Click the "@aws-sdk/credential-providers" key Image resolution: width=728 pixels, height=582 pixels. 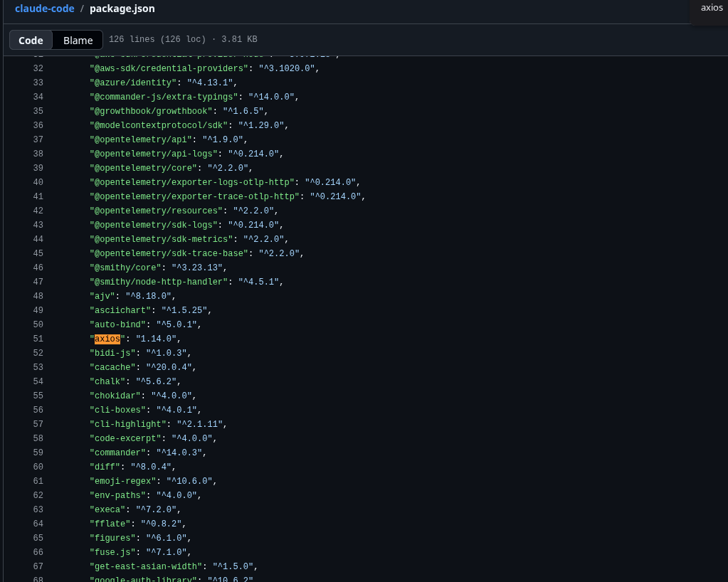click(x=169, y=68)
